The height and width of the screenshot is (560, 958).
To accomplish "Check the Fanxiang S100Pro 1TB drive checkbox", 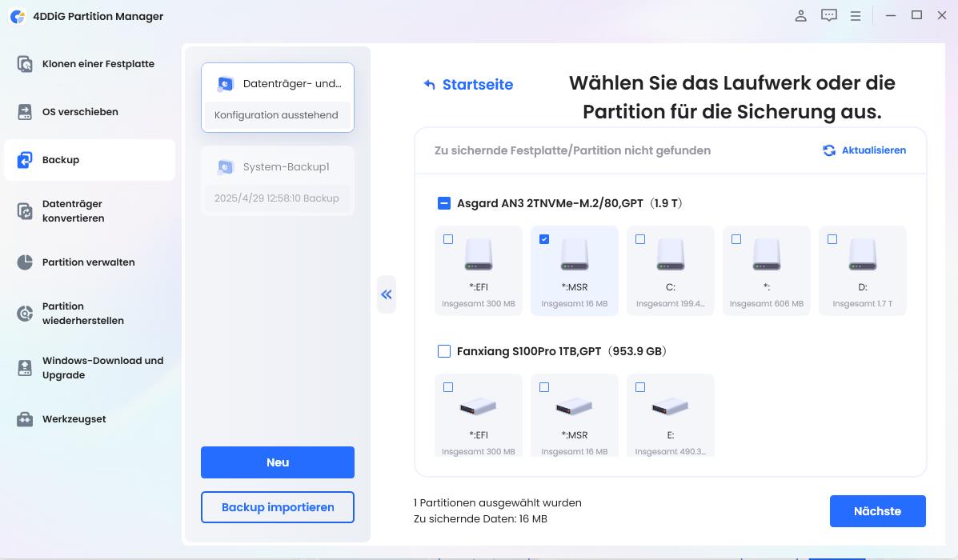I will coord(443,350).
